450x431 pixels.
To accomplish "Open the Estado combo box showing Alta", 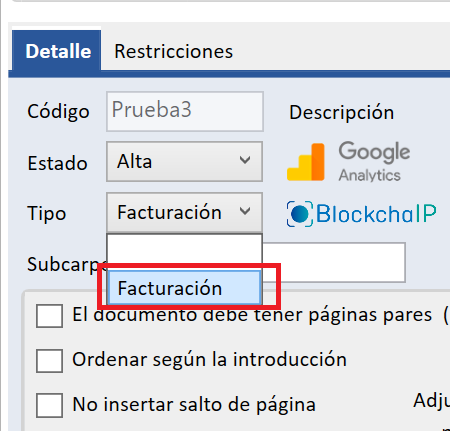I will pyautogui.click(x=184, y=162).
